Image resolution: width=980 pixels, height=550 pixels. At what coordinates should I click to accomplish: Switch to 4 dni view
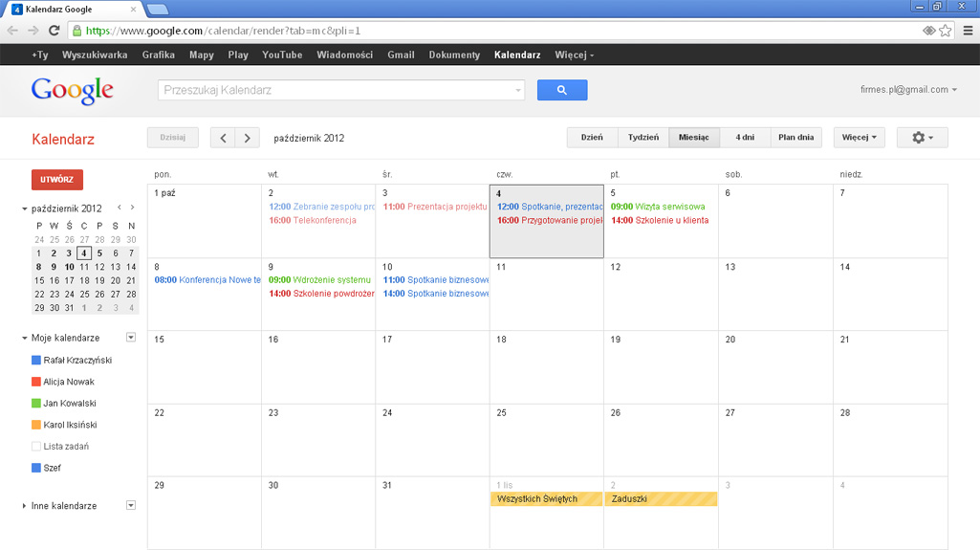[x=745, y=138]
